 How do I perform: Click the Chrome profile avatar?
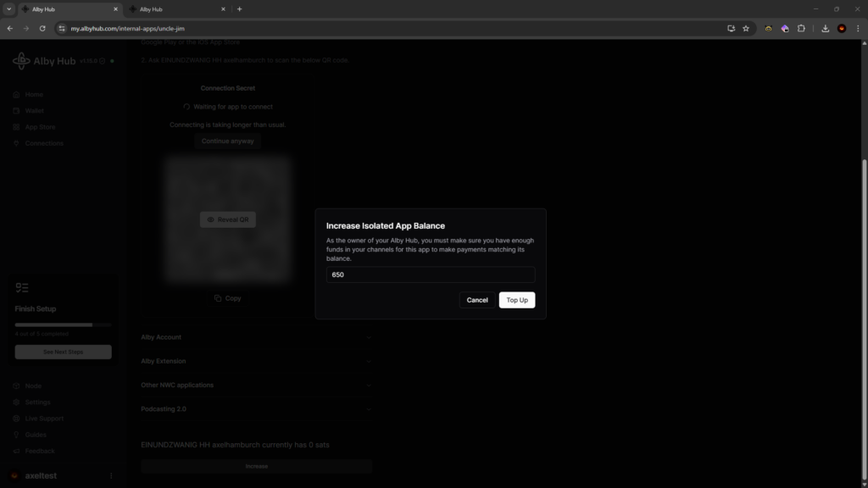point(842,28)
